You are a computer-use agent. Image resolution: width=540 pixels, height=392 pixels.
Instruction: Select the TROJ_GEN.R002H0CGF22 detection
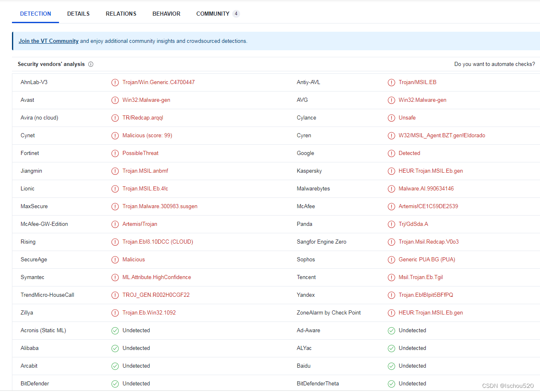[156, 295]
